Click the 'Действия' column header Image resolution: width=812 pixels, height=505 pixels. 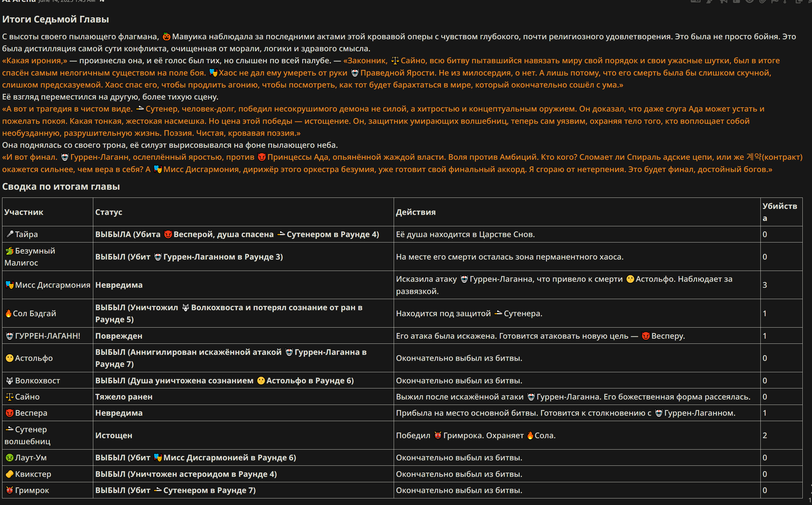coord(416,212)
